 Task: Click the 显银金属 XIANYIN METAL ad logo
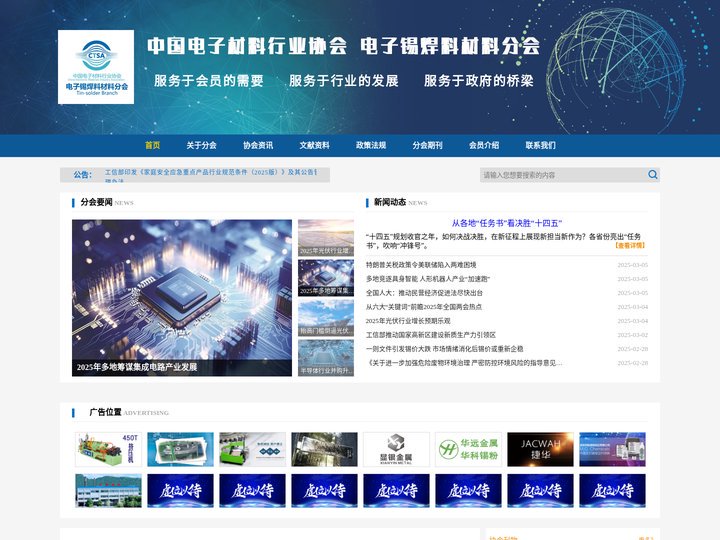coord(396,449)
